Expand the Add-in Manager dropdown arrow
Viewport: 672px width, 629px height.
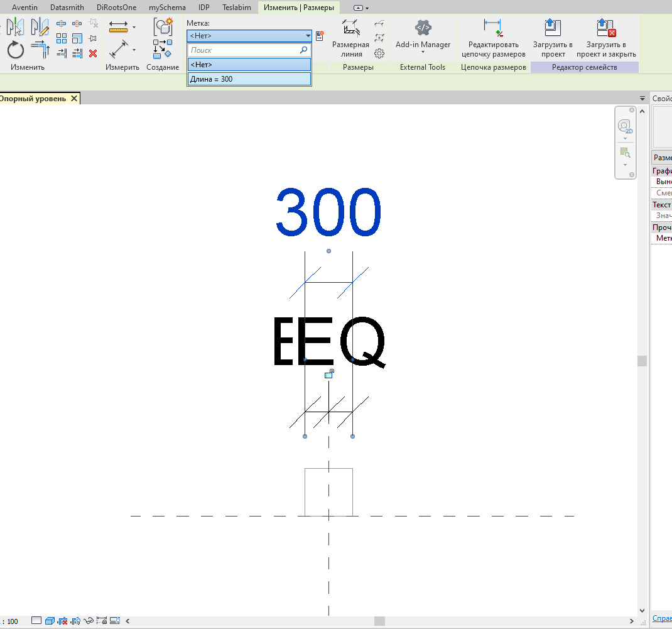pos(423,52)
